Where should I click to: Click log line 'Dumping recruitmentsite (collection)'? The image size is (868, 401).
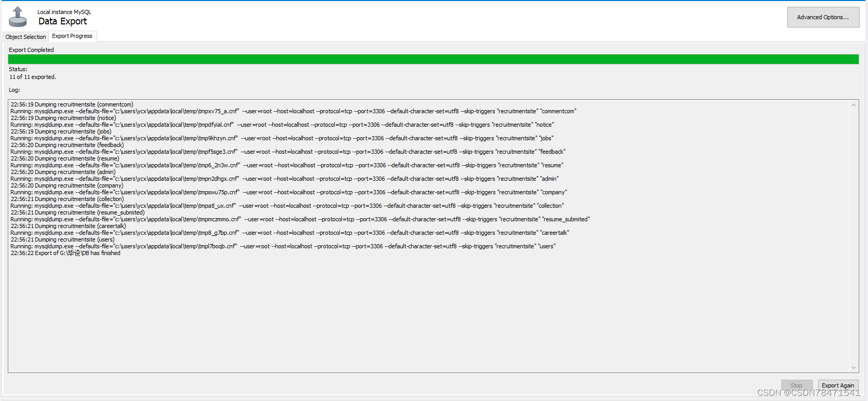pos(68,199)
